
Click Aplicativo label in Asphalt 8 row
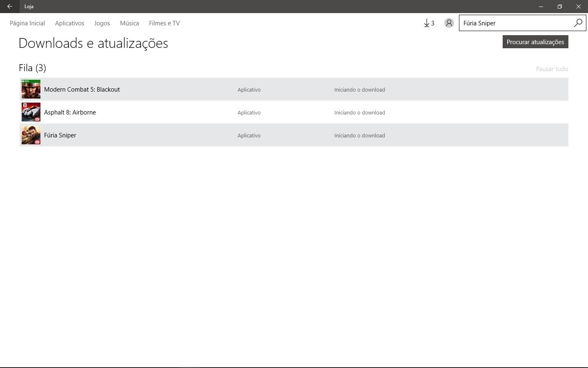pyautogui.click(x=249, y=113)
